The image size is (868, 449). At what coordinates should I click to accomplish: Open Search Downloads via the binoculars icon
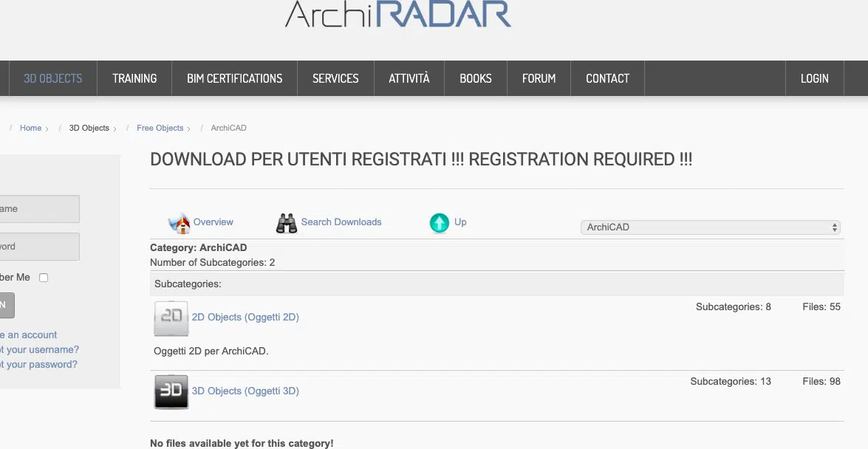(x=287, y=222)
